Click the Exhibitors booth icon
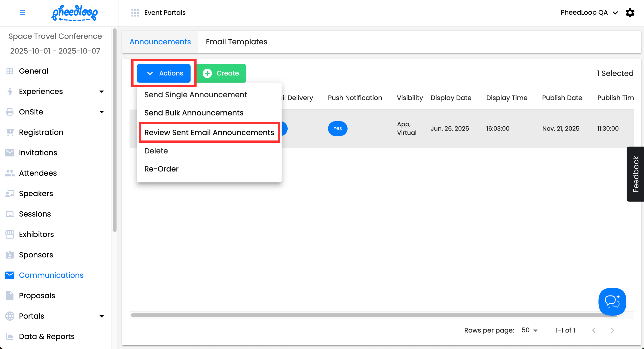The width and height of the screenshot is (644, 349). click(x=10, y=234)
